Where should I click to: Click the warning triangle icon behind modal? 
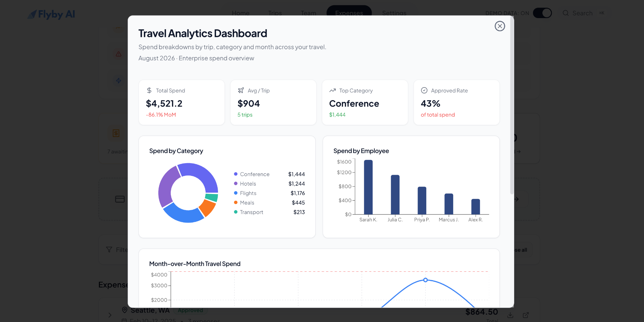pos(119,54)
